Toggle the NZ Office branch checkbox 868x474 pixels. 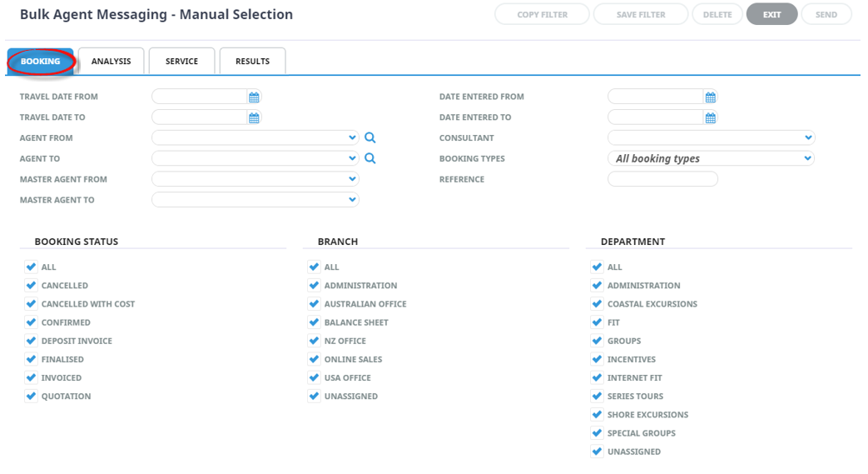pyautogui.click(x=314, y=341)
